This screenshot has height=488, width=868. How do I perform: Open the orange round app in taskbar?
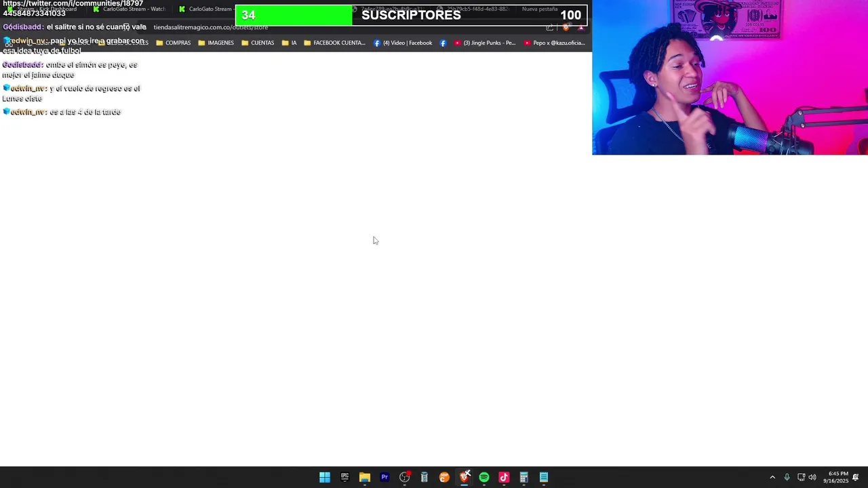coord(444,477)
